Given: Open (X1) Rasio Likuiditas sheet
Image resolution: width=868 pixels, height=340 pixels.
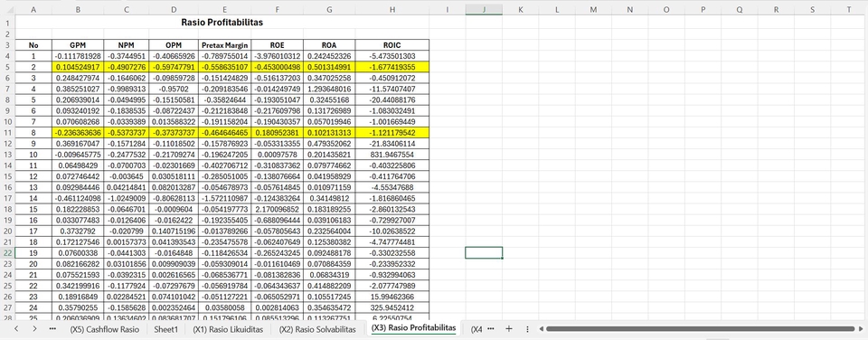Looking at the screenshot, I should tap(228, 328).
